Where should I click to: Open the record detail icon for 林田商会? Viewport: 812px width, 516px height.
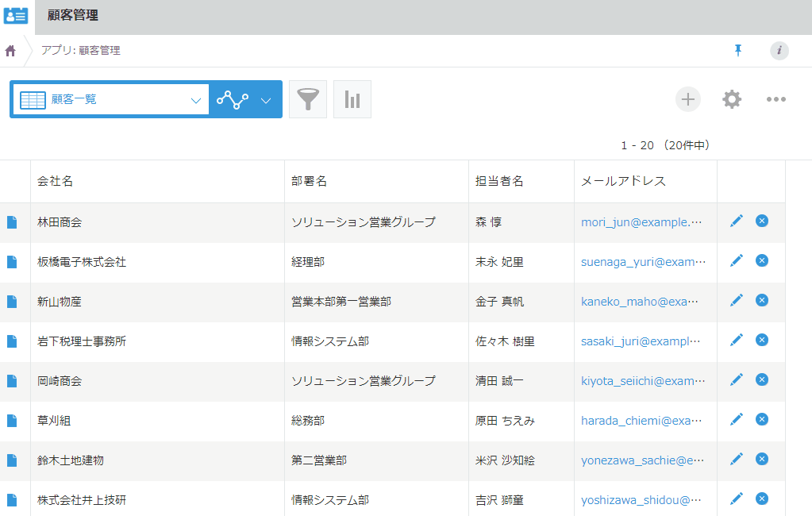coord(11,221)
